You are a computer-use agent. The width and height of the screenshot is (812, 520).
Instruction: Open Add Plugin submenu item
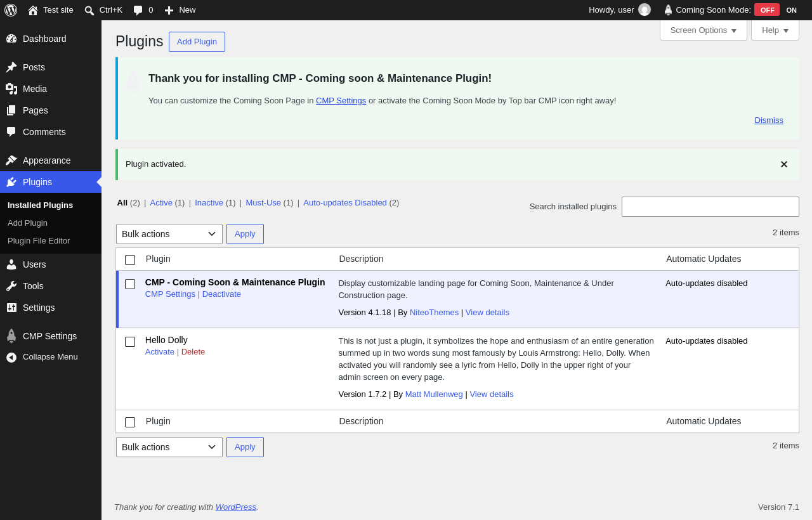tap(27, 223)
